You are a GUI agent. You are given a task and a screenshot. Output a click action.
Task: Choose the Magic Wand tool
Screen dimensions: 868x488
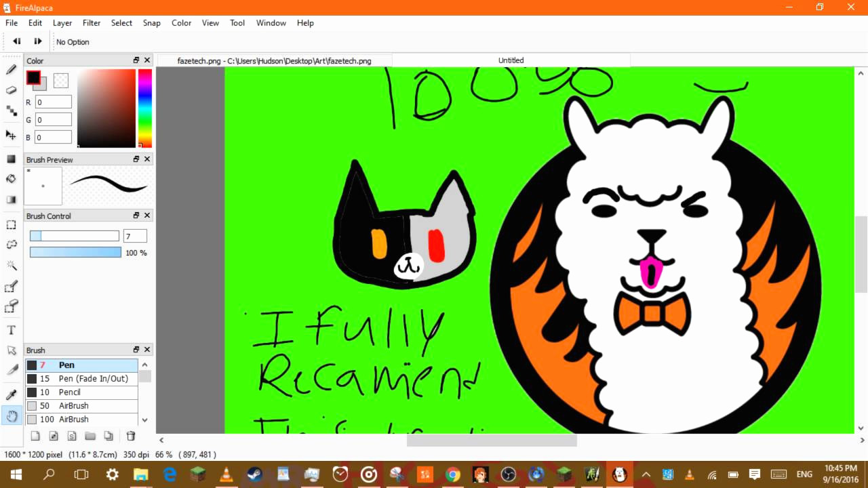coord(11,265)
